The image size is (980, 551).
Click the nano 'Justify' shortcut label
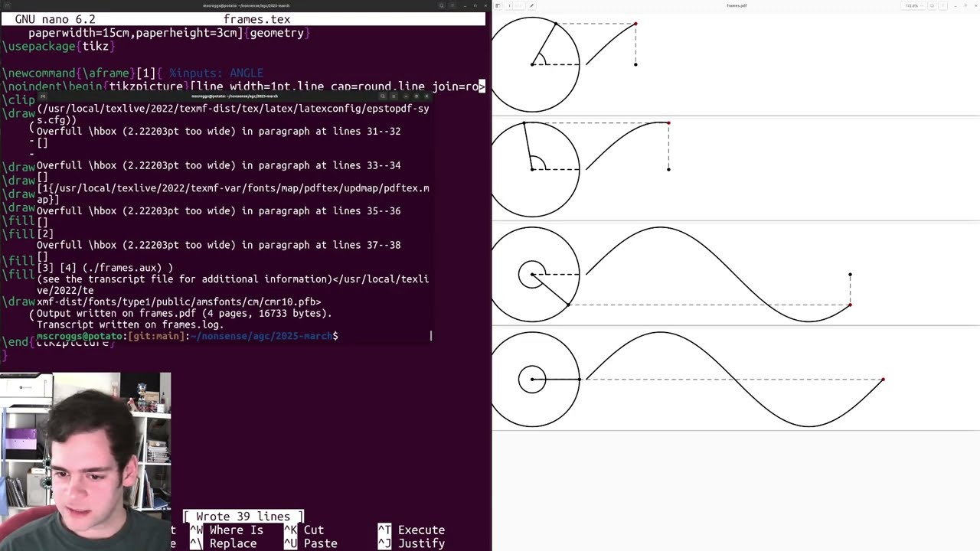(421, 543)
